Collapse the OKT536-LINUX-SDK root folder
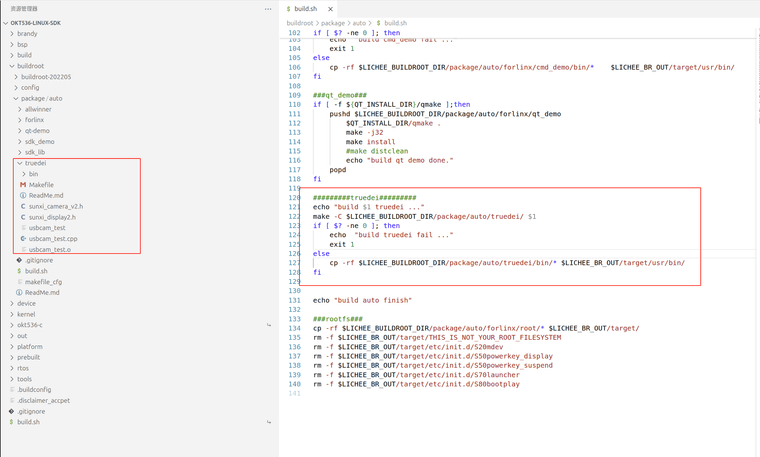Viewport: 760px width, 457px height. (x=32, y=23)
